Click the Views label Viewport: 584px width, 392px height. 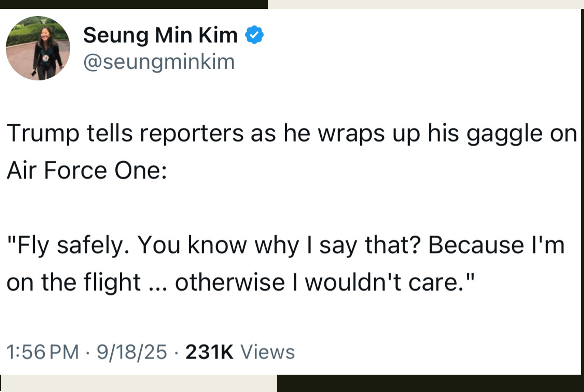click(268, 352)
